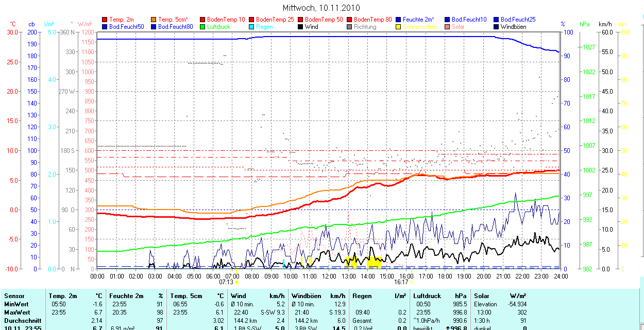Select the BodenTemp 10 legend label
Image resolution: width=644 pixels, height=330 pixels.
[x=226, y=20]
